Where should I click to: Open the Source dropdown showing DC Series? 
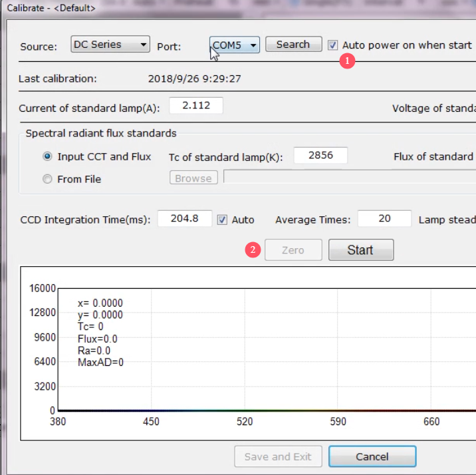pos(110,45)
